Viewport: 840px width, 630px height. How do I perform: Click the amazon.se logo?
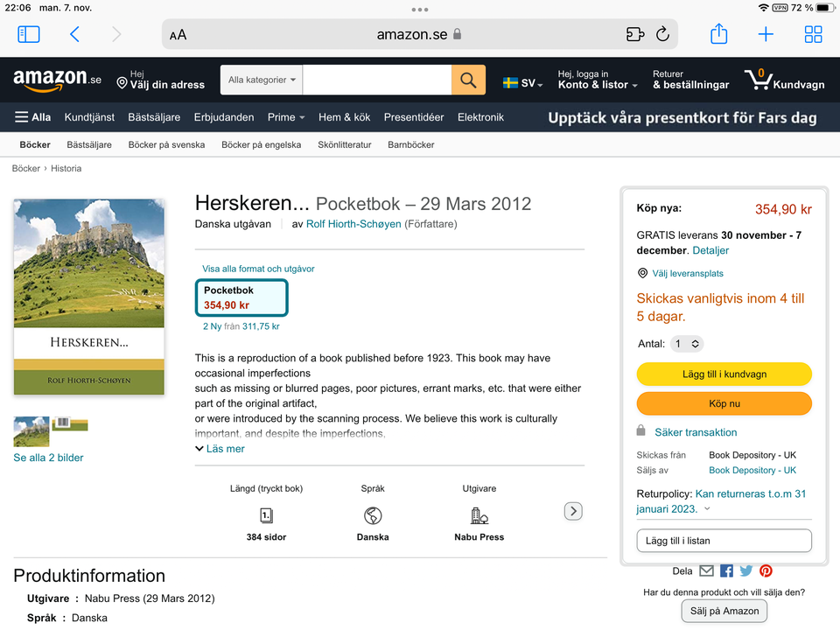[57, 80]
